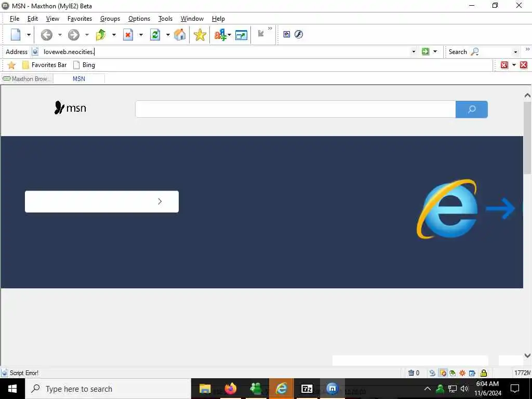Click the add favorite star on favorites bar

click(x=11, y=65)
